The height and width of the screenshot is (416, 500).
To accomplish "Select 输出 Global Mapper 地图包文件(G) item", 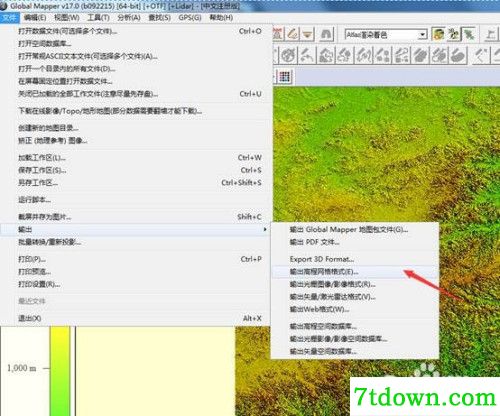I will tap(355, 230).
